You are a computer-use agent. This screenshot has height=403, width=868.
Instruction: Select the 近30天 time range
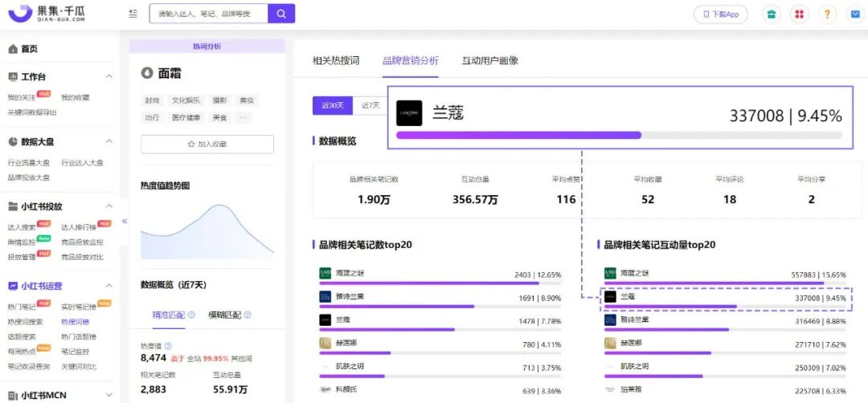pyautogui.click(x=333, y=105)
